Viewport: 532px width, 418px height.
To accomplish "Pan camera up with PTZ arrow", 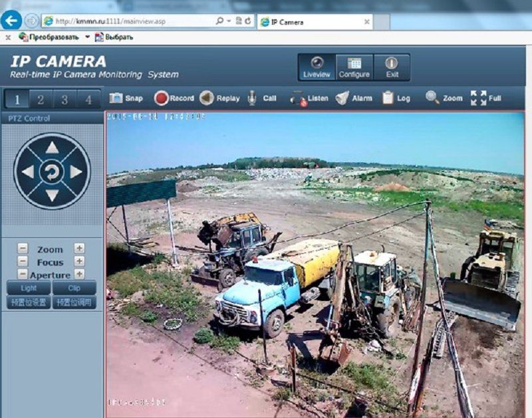I will (x=52, y=148).
